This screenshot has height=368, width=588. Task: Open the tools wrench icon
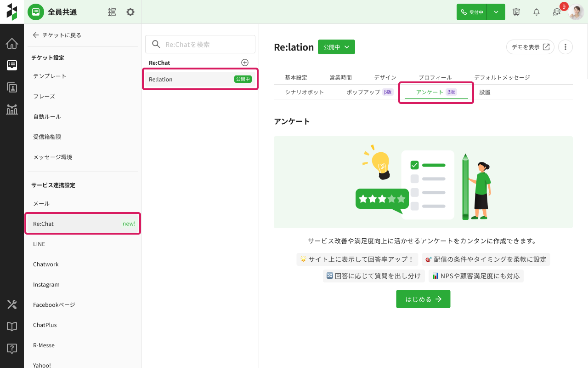[x=12, y=305]
